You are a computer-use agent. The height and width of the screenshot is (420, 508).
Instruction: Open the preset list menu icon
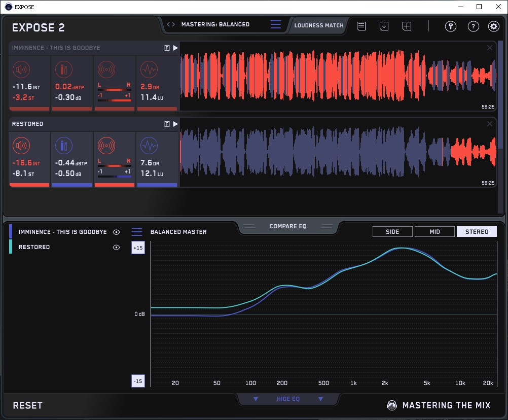[276, 24]
